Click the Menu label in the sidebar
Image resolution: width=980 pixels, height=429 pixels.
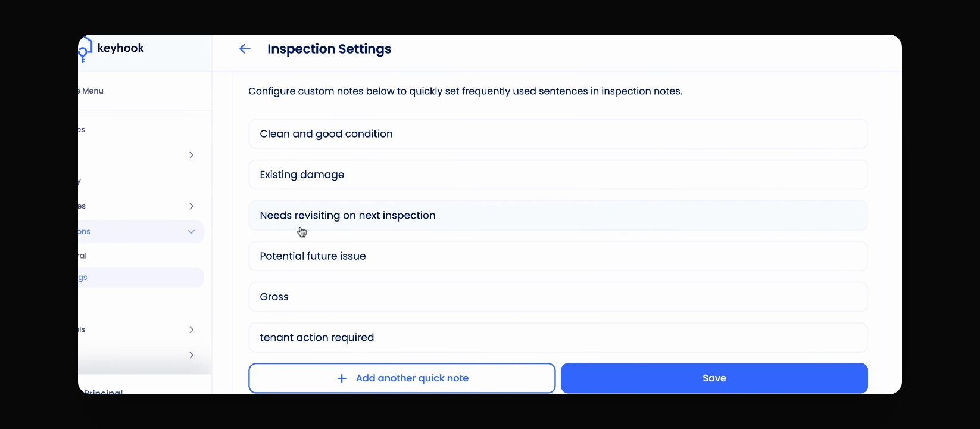point(93,91)
